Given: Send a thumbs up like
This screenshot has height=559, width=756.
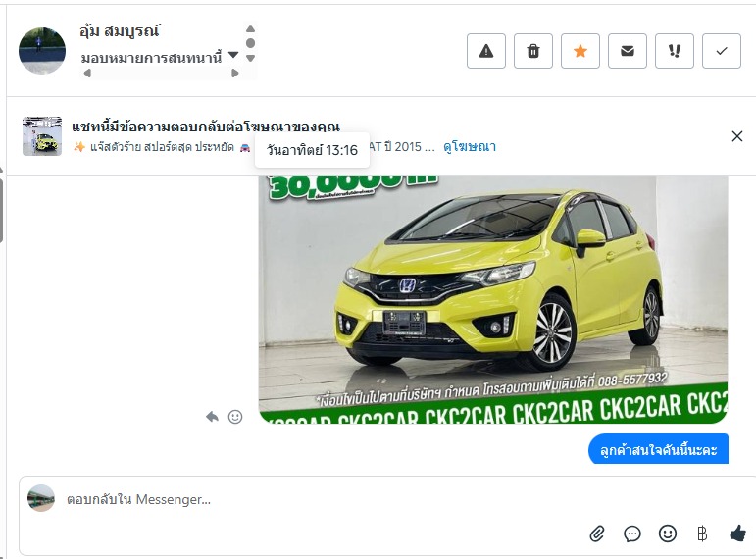Looking at the screenshot, I should [x=737, y=534].
